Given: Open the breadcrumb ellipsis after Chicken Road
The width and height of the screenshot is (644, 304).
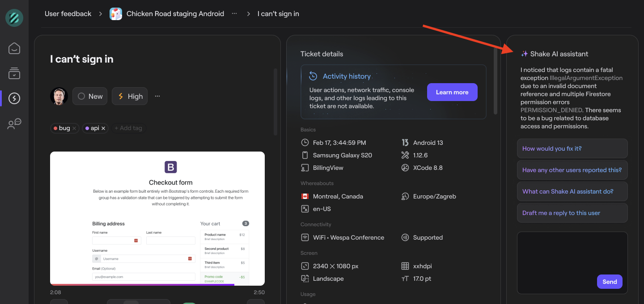Looking at the screenshot, I should click(234, 14).
